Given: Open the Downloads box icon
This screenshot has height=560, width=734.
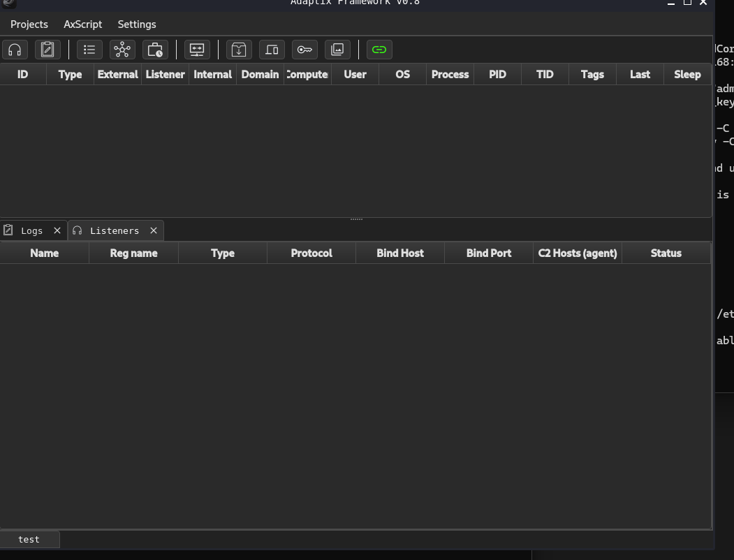Looking at the screenshot, I should tap(239, 50).
